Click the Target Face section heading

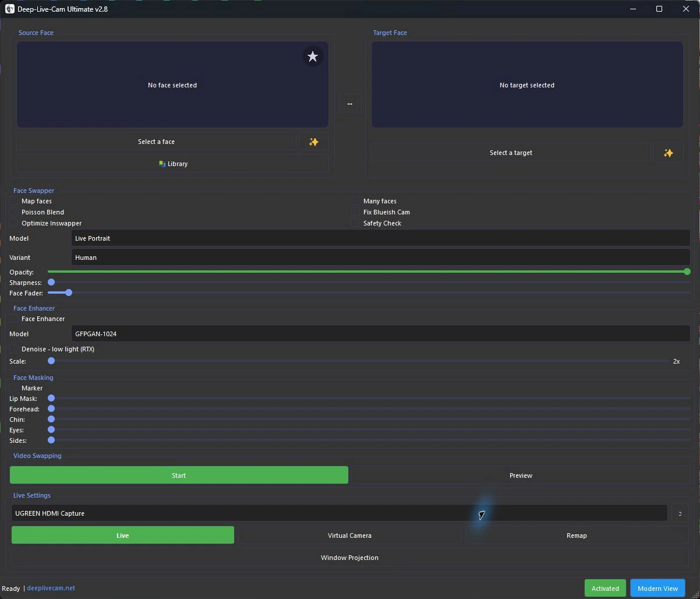pyautogui.click(x=390, y=33)
